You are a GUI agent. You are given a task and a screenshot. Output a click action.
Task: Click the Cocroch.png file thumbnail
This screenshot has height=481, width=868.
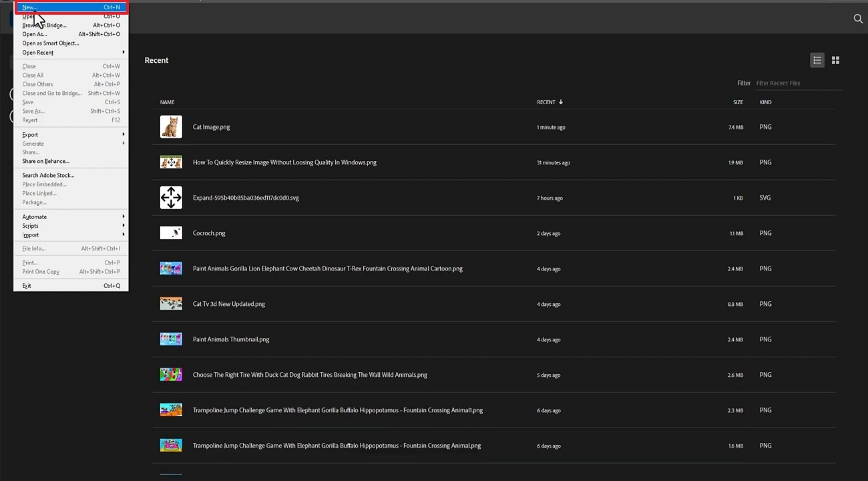tap(171, 233)
